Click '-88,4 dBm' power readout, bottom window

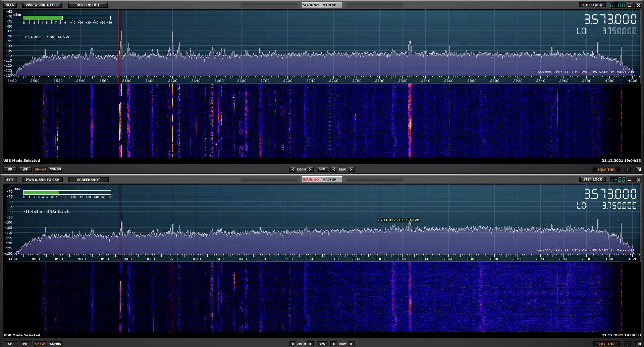[x=33, y=212]
